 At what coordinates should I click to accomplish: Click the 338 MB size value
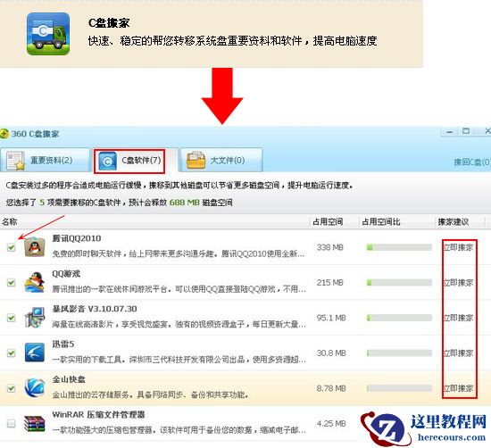point(330,247)
